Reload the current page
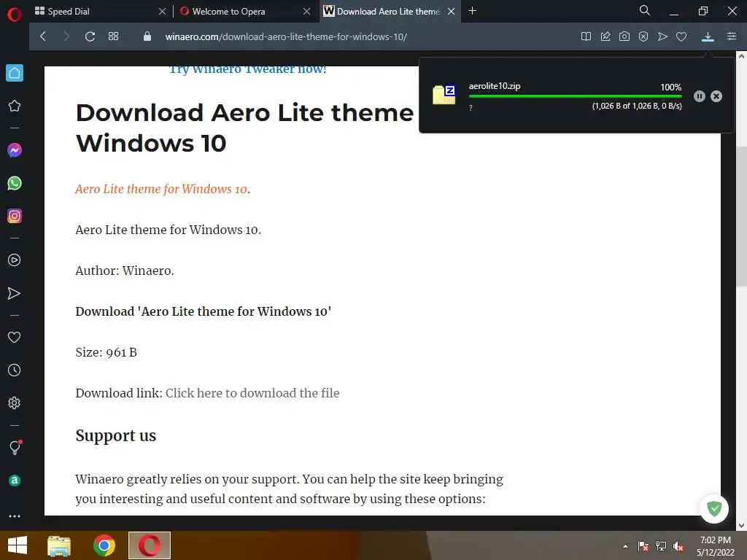Image resolution: width=747 pixels, height=560 pixels. [90, 36]
